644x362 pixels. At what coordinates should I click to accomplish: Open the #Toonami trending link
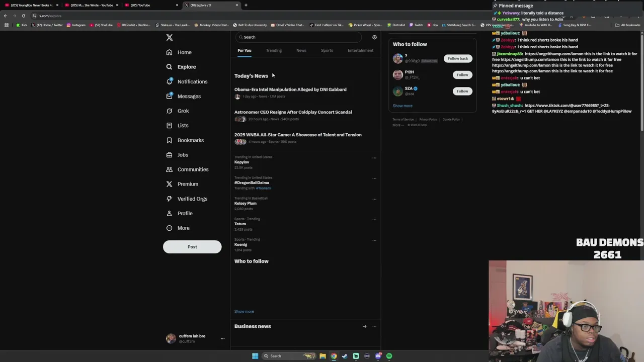264,188
